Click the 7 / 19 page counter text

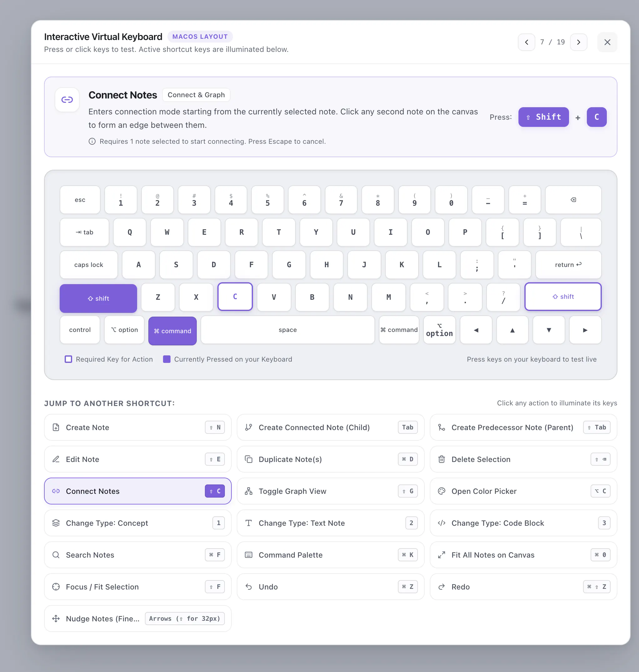pyautogui.click(x=552, y=42)
